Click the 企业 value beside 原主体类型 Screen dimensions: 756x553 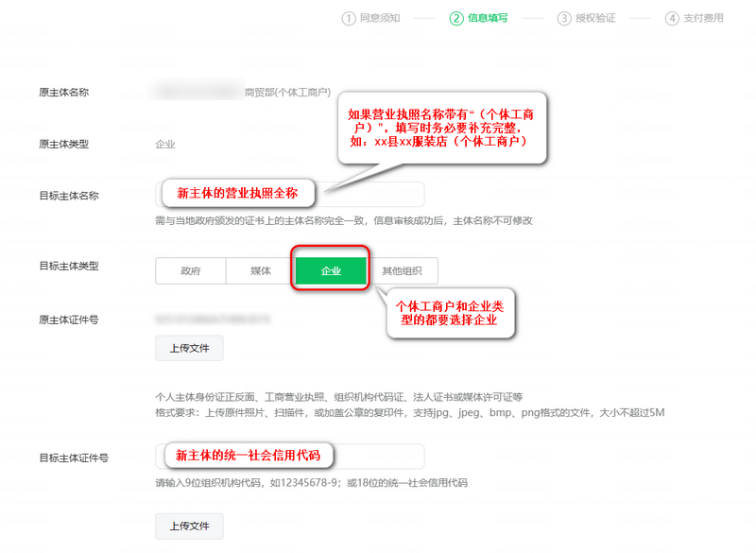click(165, 144)
